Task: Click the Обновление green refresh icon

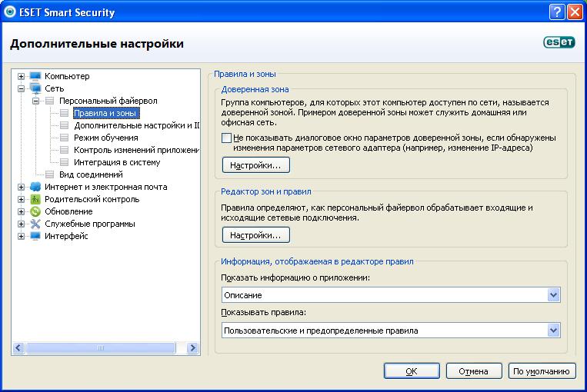Action: tap(35, 211)
